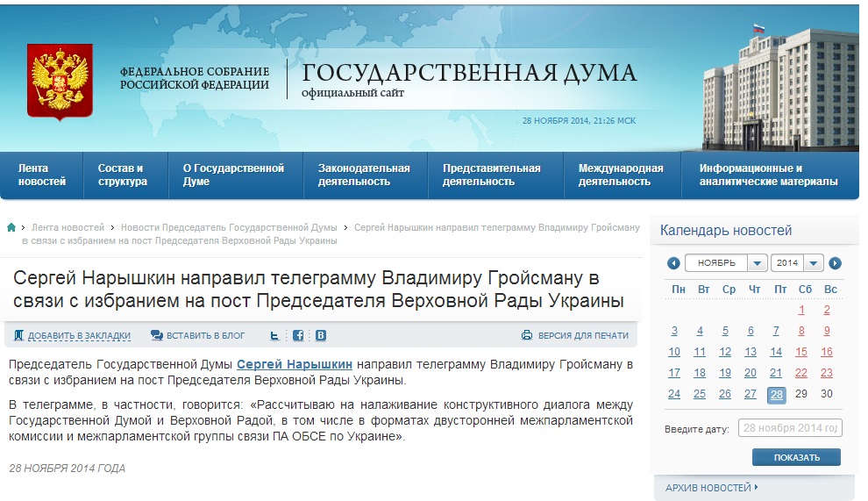Select November 17 in the calendar

point(674,373)
